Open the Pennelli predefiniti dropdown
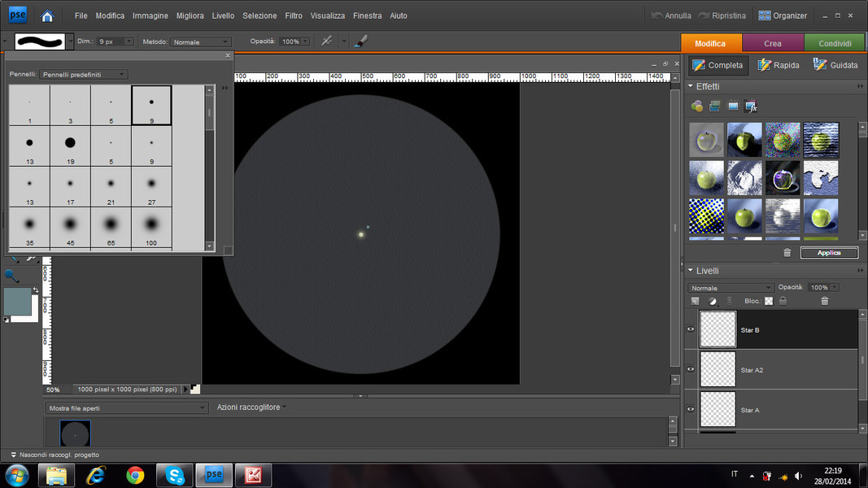This screenshot has width=868, height=488. [84, 74]
